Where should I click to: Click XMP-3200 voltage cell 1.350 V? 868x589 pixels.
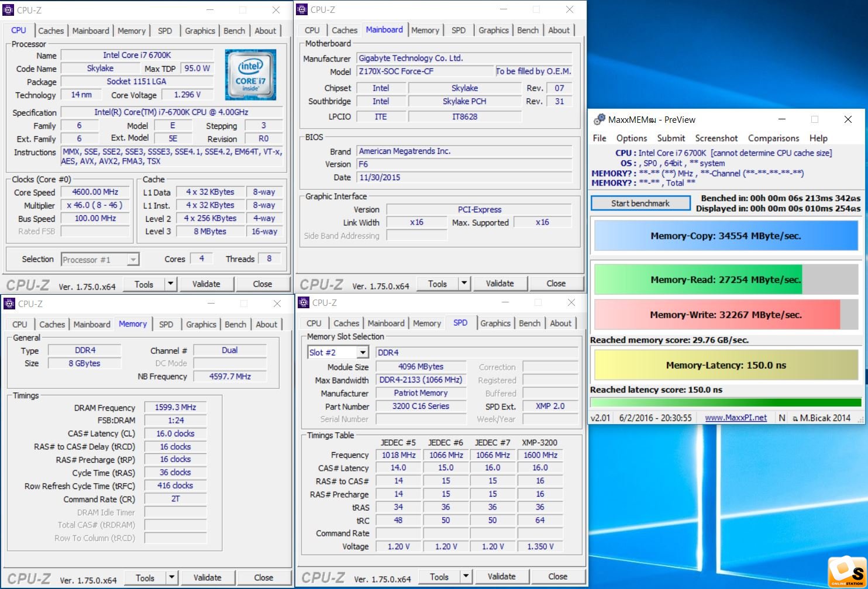(x=540, y=546)
